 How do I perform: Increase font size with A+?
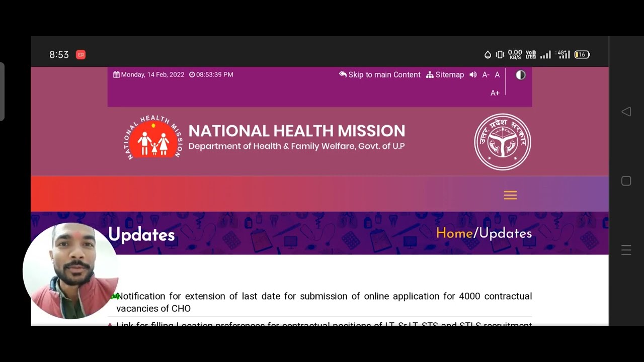[x=495, y=93]
